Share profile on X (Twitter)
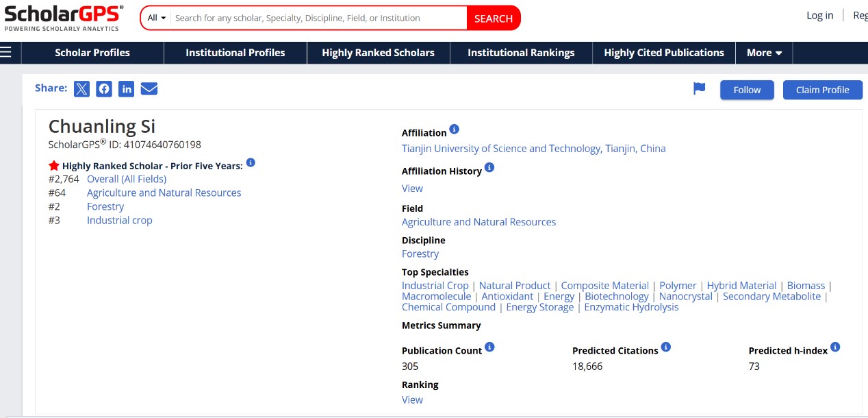 pyautogui.click(x=81, y=88)
